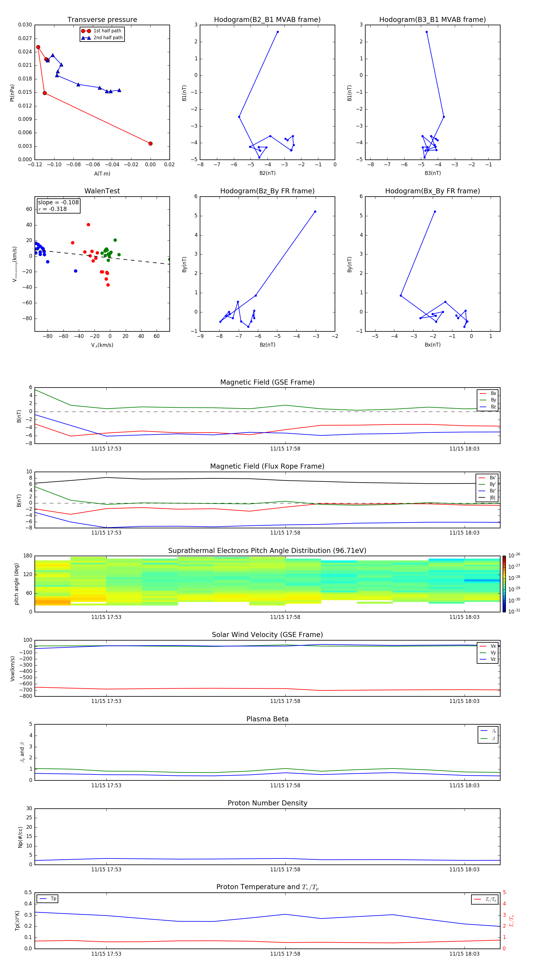Click the 'Hodogram(B2_B1 MVAB frame)' title

click(x=267, y=19)
